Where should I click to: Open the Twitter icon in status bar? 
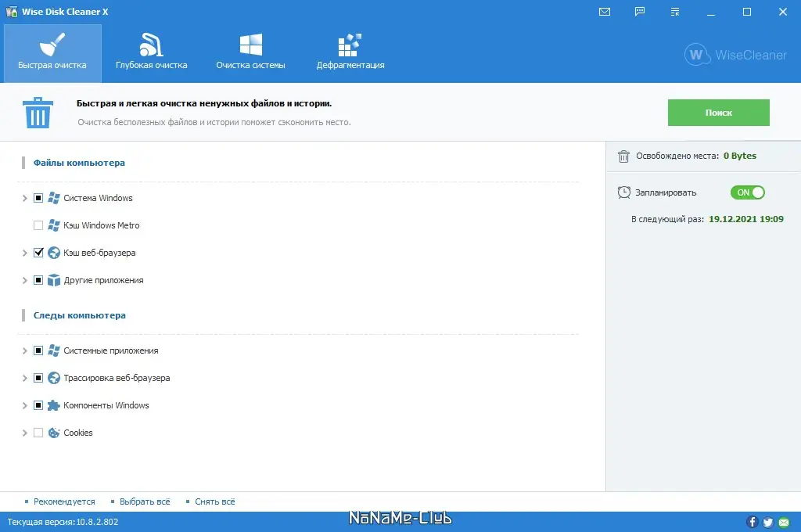click(768, 522)
